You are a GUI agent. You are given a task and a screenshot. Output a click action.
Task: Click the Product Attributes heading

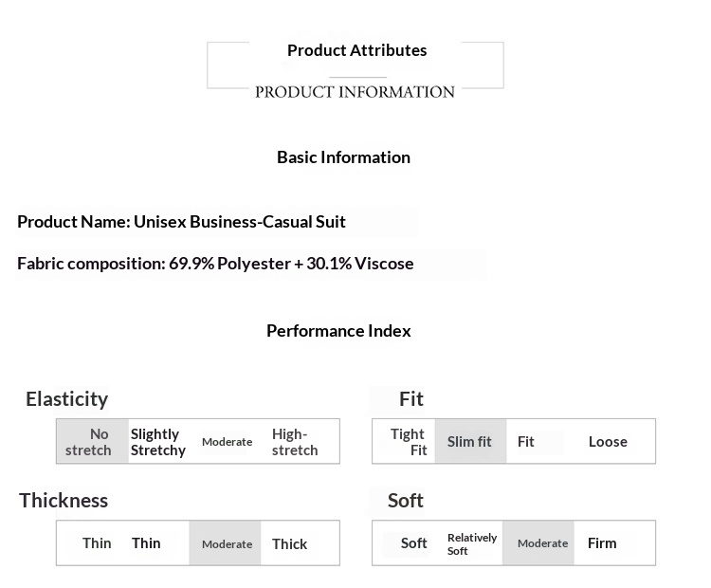356,50
